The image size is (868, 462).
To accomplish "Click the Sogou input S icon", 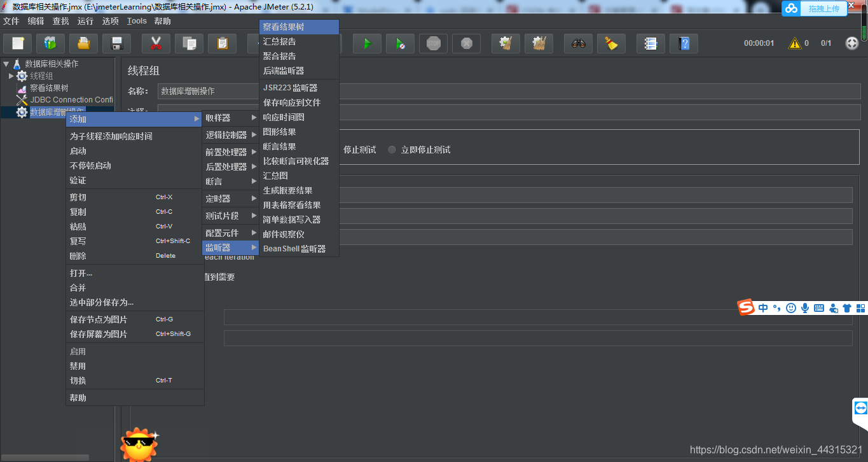I will coord(747,307).
